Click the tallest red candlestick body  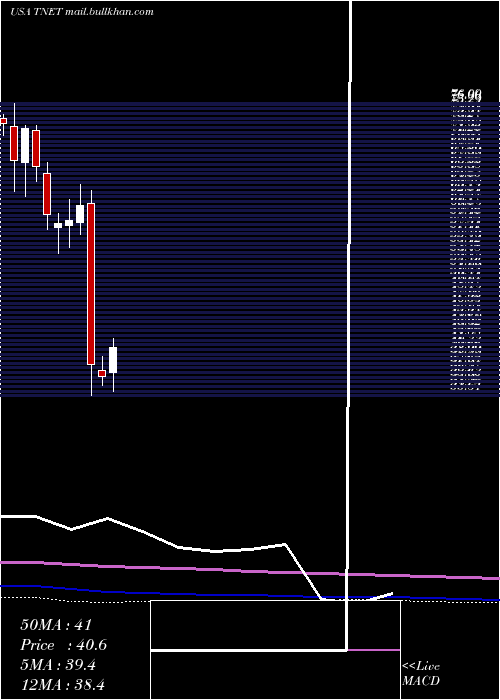[x=91, y=284]
